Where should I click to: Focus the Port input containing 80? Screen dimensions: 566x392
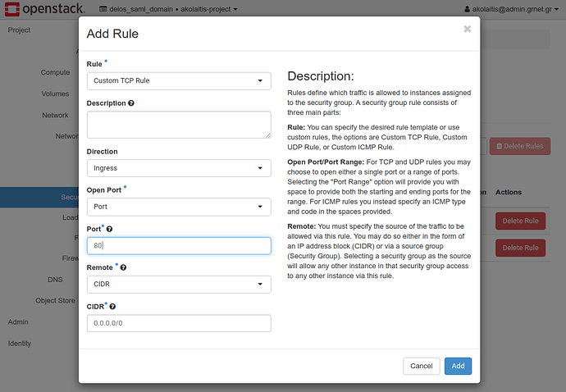(x=178, y=245)
